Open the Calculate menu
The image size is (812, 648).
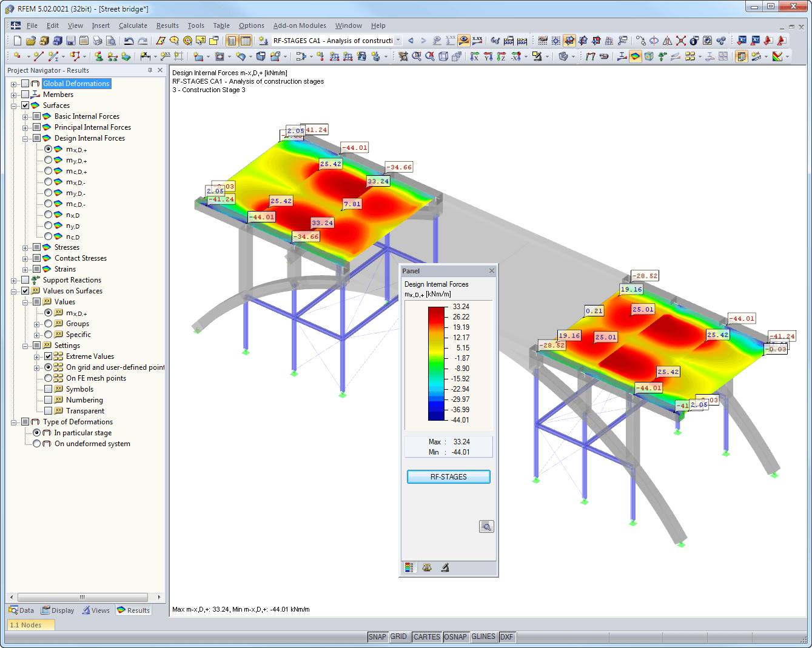(133, 25)
